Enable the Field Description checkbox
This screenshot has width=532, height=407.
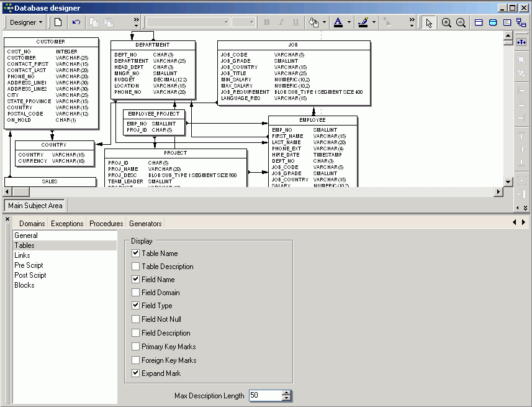point(135,332)
